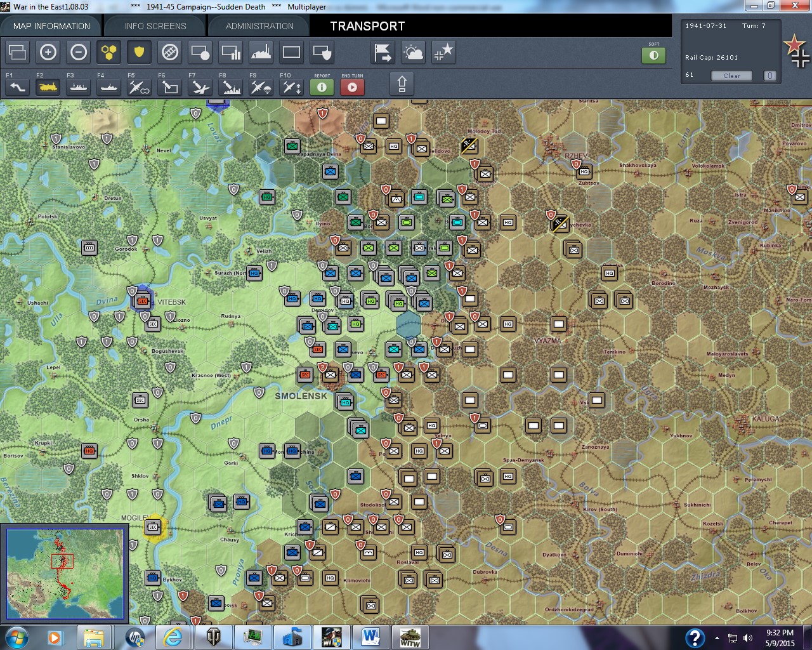The width and height of the screenshot is (812, 650).
Task: Select F7 bomb airfield mode
Action: [x=200, y=86]
